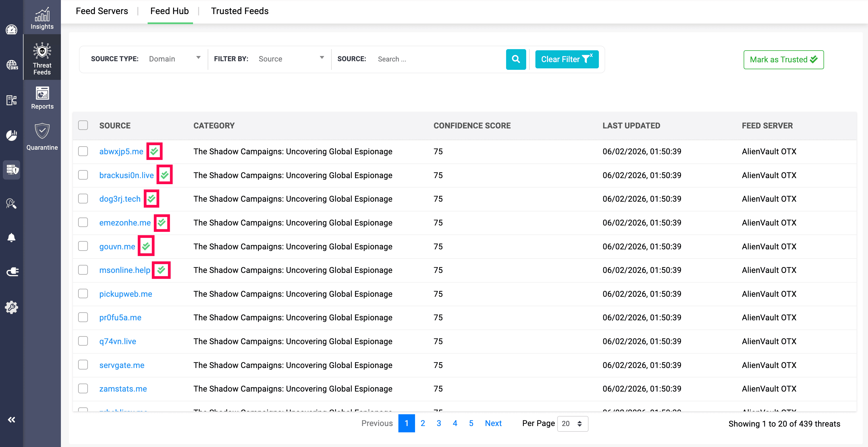Image resolution: width=868 pixels, height=447 pixels.
Task: Check the pickupweb.me row checkbox
Action: coord(83,294)
